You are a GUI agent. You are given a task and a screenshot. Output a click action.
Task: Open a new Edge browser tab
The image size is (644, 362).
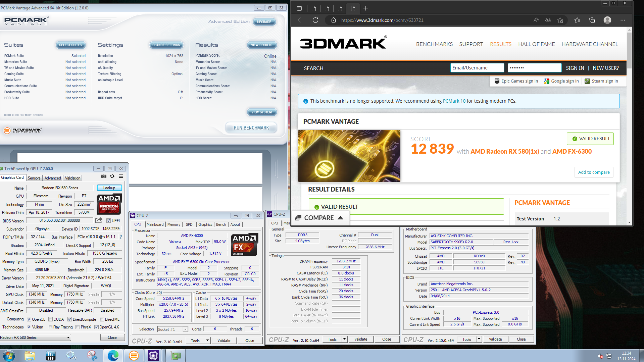(365, 8)
